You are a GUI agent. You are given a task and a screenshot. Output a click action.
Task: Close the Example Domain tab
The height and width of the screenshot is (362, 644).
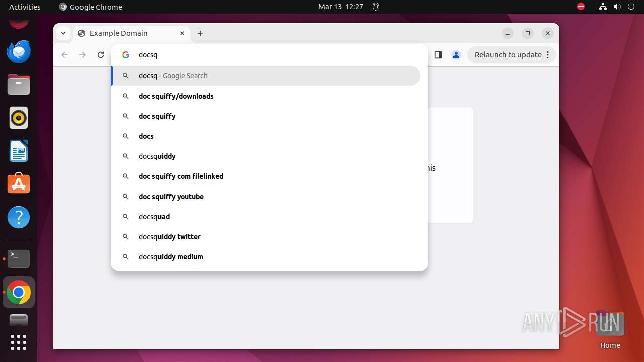[x=182, y=33]
